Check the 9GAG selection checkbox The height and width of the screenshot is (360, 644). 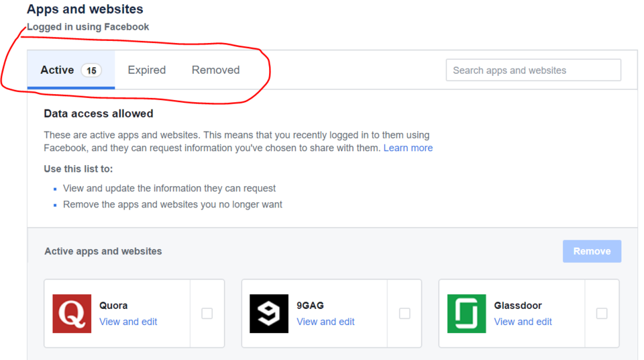click(x=405, y=314)
